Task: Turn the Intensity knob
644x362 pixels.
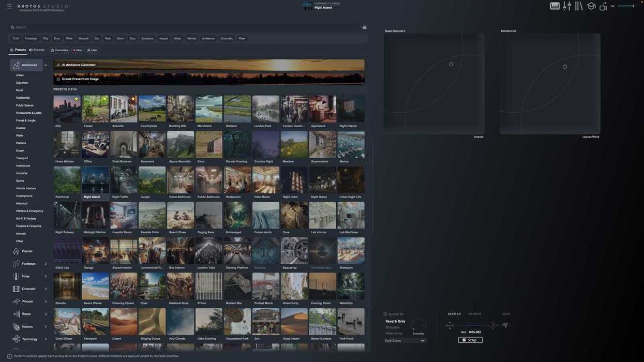Action: click(418, 325)
